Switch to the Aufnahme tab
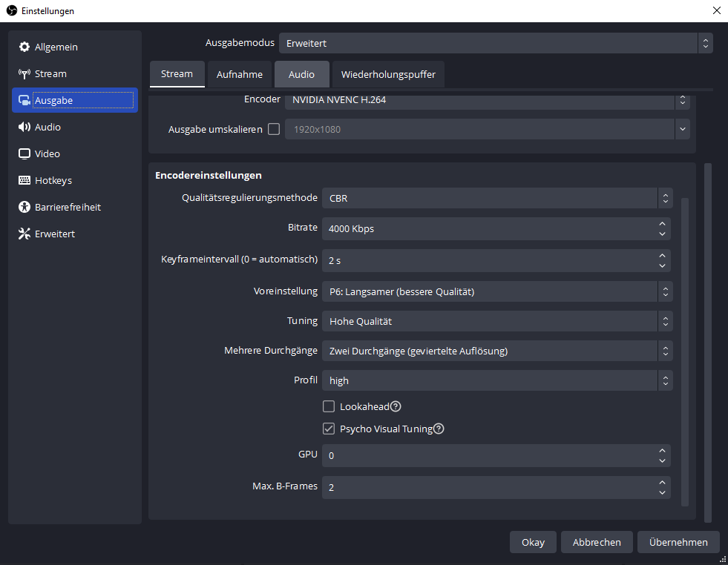 [x=240, y=74]
